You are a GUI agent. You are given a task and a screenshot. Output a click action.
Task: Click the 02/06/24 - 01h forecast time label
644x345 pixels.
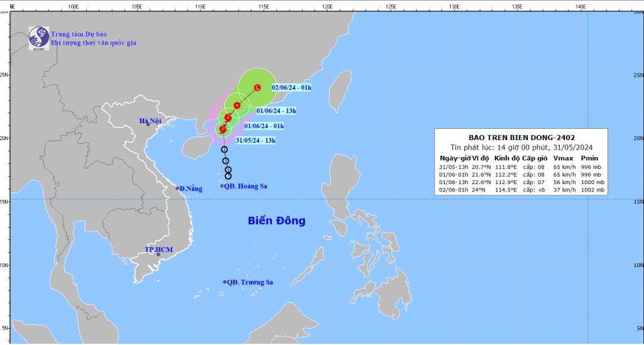click(x=291, y=87)
